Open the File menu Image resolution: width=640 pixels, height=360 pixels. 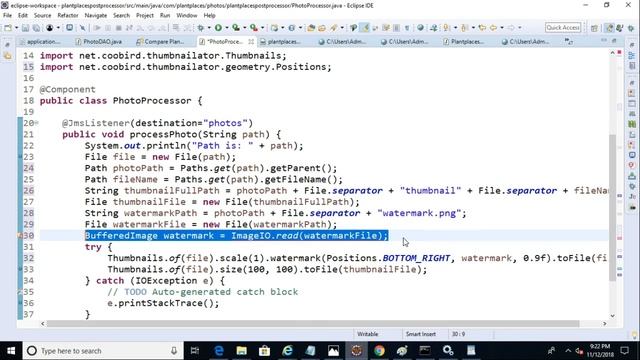tap(7, 16)
